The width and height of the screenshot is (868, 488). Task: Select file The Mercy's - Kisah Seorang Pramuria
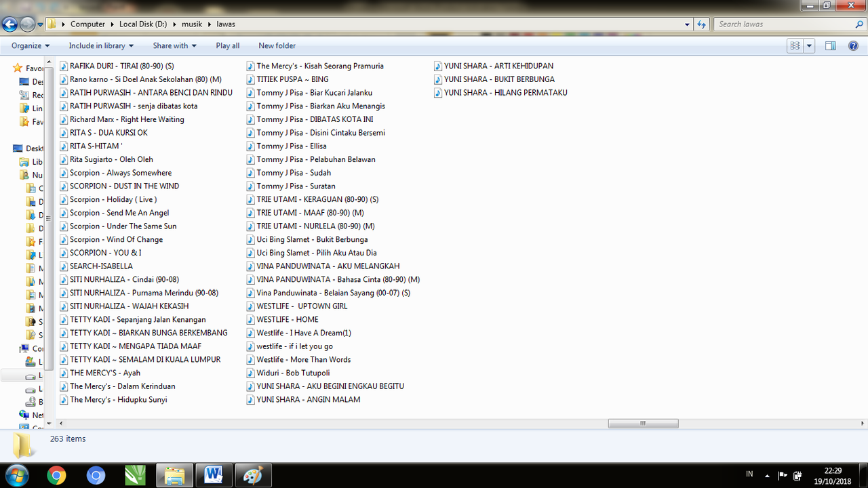pos(320,66)
